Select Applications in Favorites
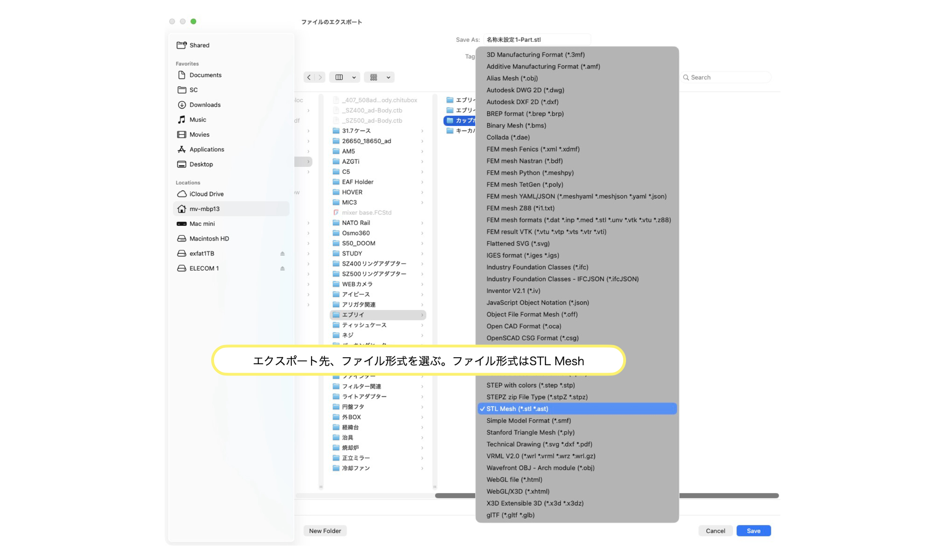This screenshot has height=560, width=945. tap(206, 149)
